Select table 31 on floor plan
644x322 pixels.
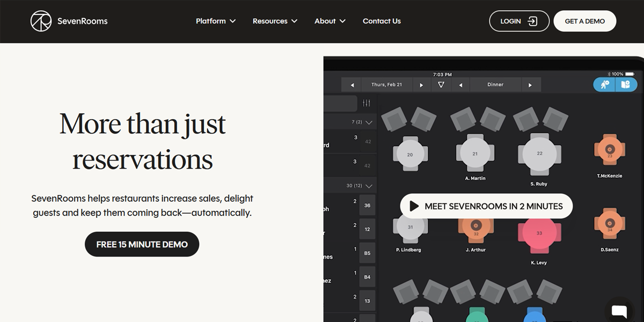tap(410, 227)
